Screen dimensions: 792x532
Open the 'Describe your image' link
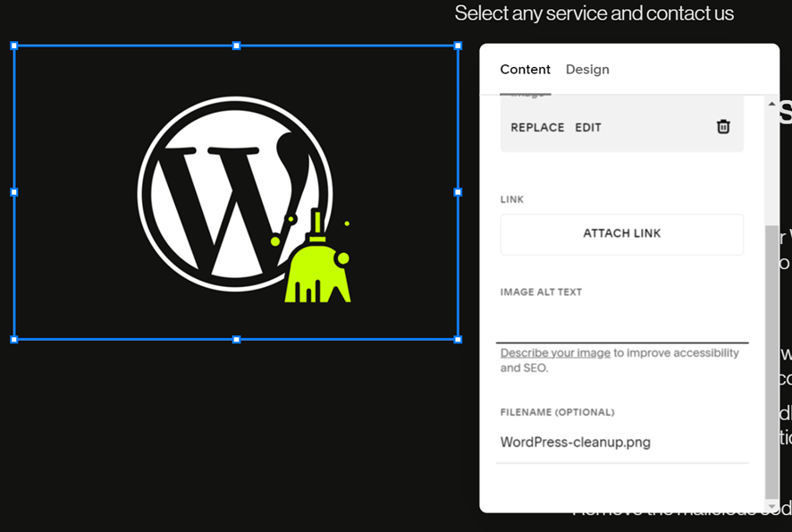tap(555, 352)
